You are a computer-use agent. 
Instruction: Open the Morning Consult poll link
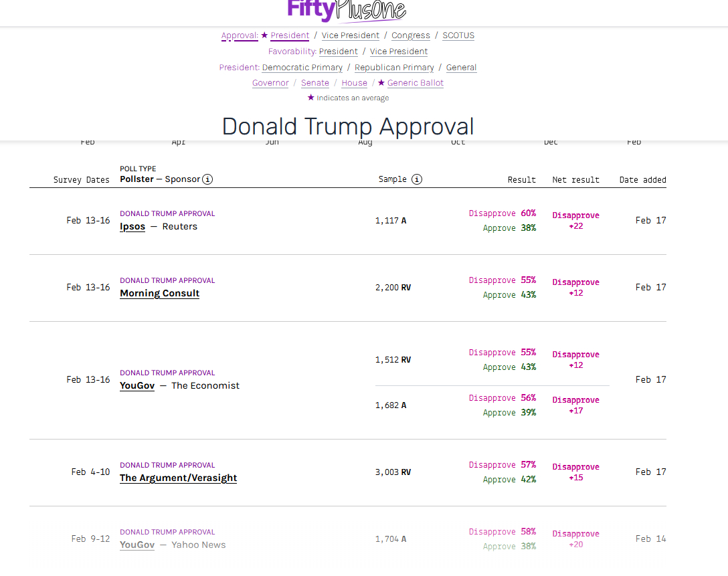click(x=159, y=294)
